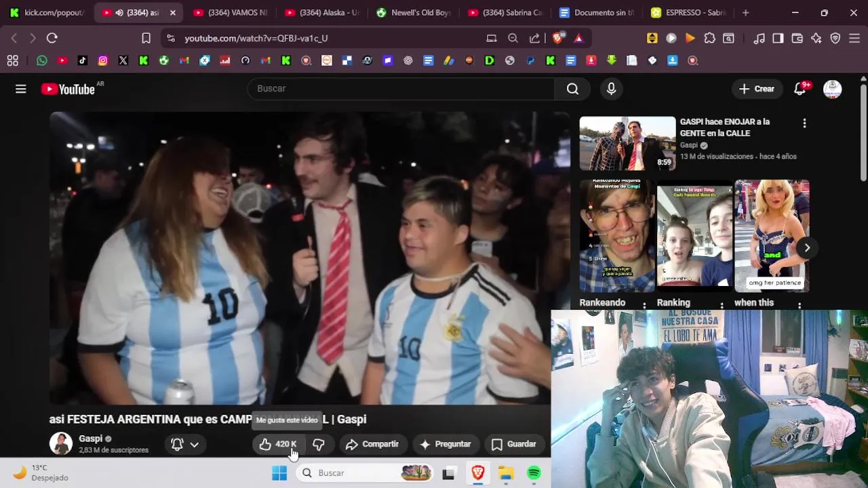This screenshot has width=868, height=488.
Task: Switch to 'Alaska' YouTube tab
Action: click(x=323, y=12)
